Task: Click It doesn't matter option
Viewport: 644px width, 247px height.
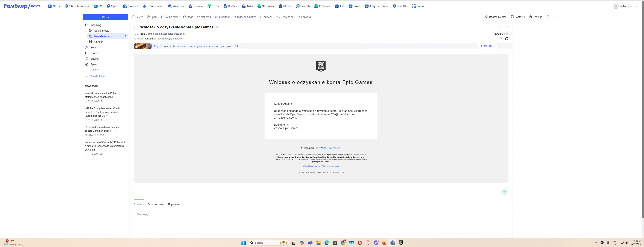Action: pyautogui.click(x=245, y=17)
